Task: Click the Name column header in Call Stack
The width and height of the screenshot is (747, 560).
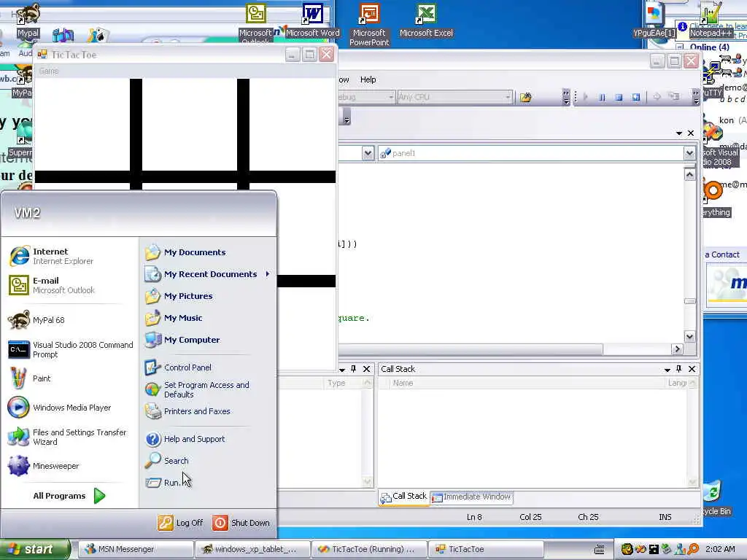Action: tap(526, 383)
